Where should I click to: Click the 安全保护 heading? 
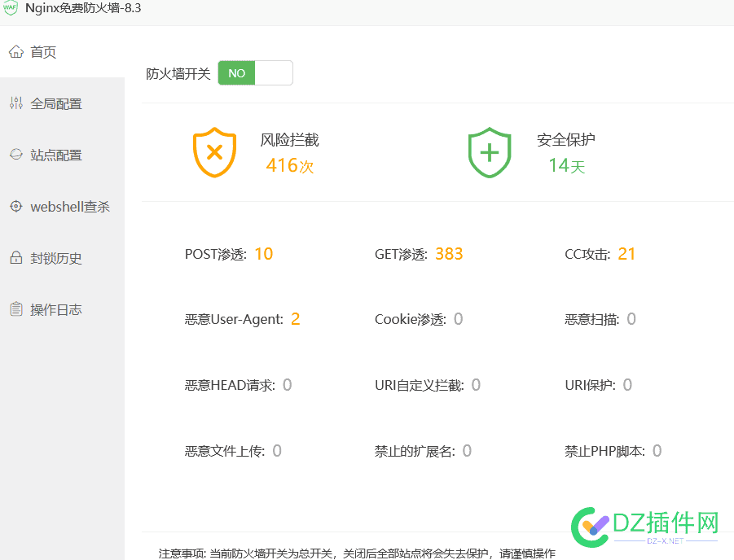566,139
